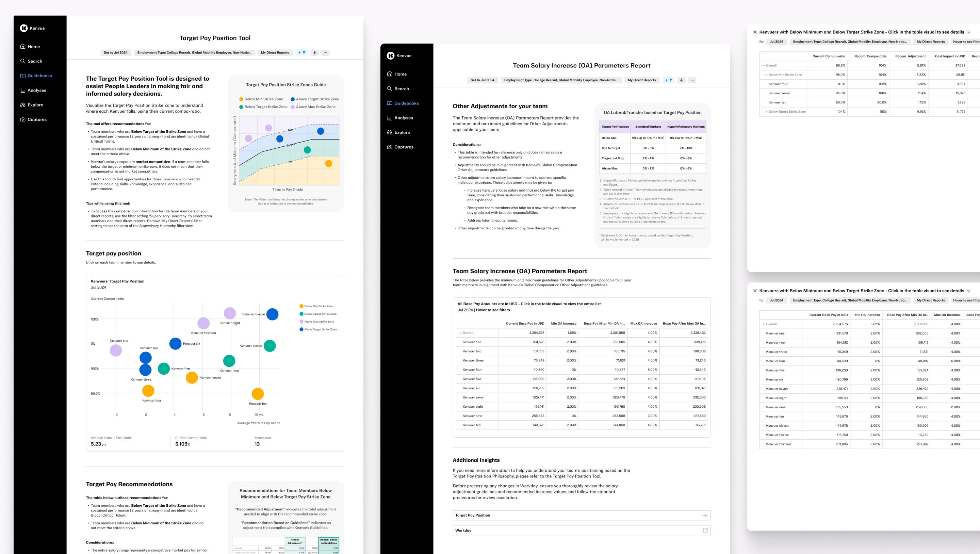
Task: Select the Kenvuer ten bubble in the scatter chart
Action: (x=258, y=394)
